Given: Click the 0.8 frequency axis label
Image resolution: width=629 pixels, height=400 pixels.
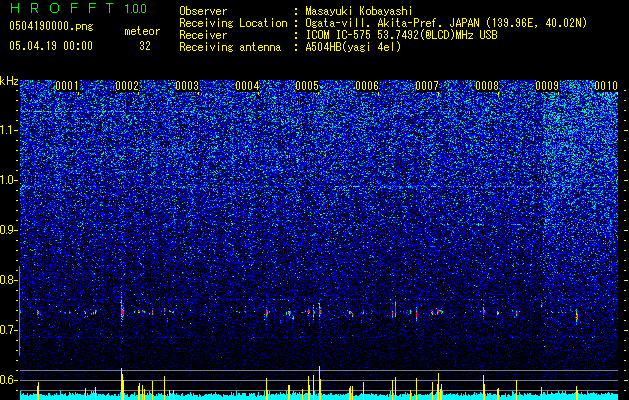Looking at the screenshot, I should click(9, 280).
